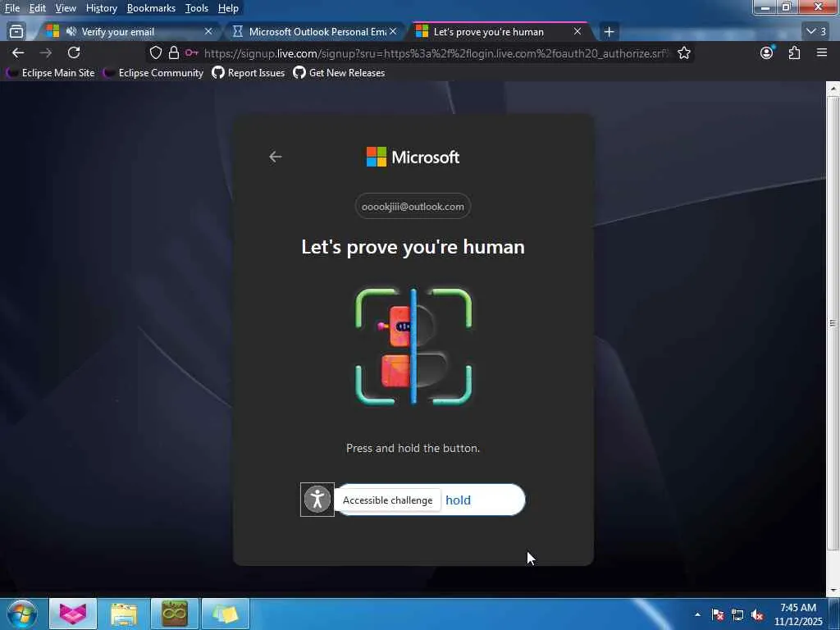Click the network tray icon
Image resolution: width=840 pixels, height=630 pixels.
[737, 614]
